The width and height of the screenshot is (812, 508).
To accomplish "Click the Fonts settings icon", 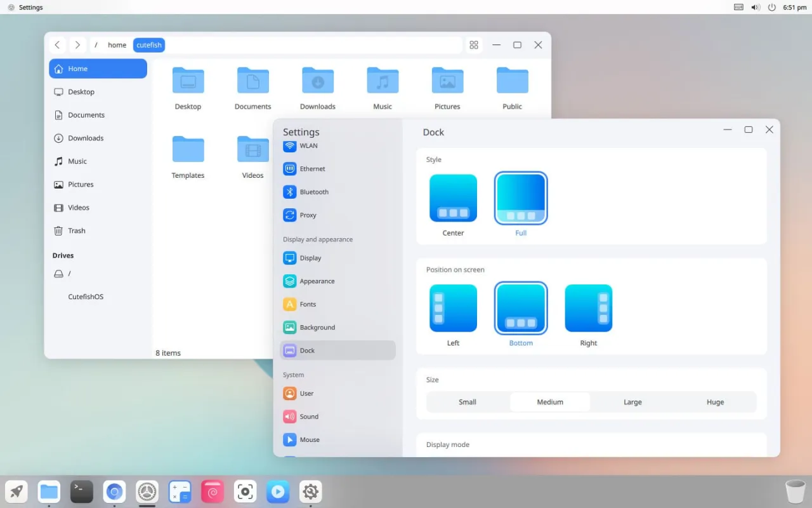I will coord(291,304).
